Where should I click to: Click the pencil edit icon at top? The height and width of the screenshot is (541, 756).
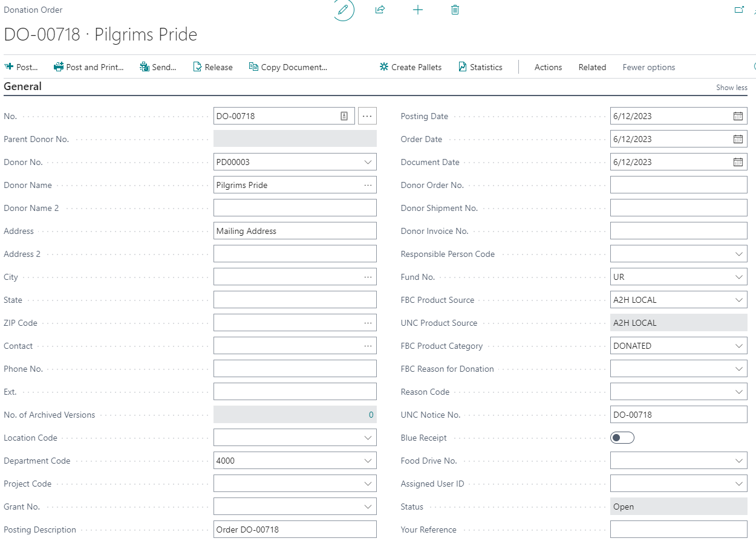344,10
